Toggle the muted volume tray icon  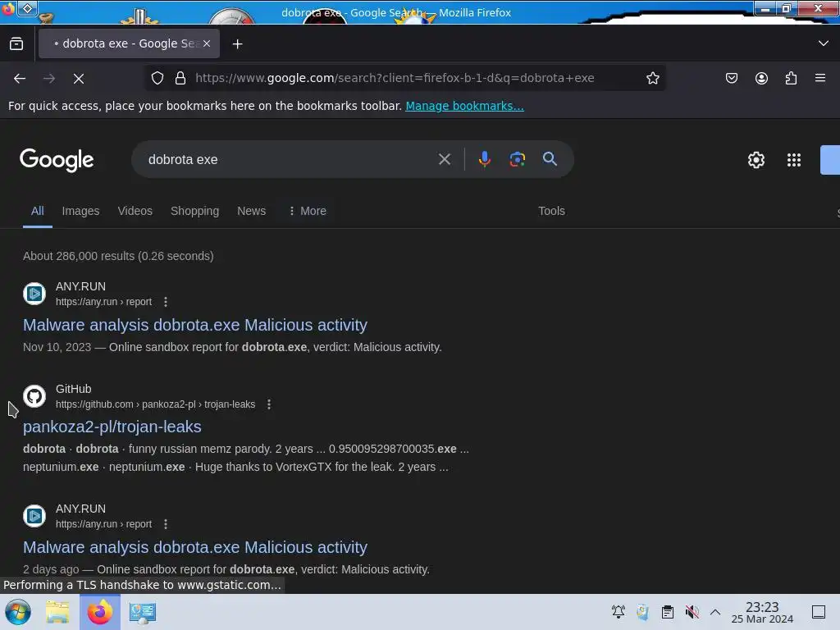click(692, 612)
